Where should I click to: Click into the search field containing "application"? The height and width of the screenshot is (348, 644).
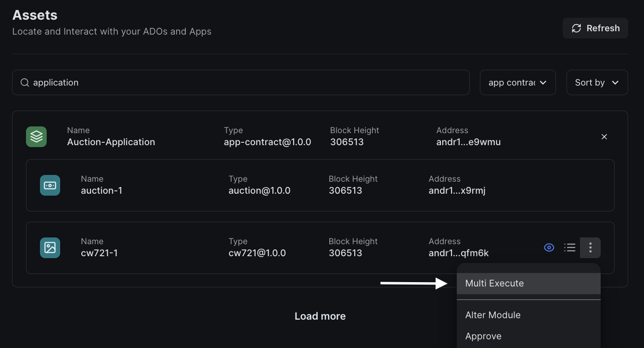click(241, 83)
